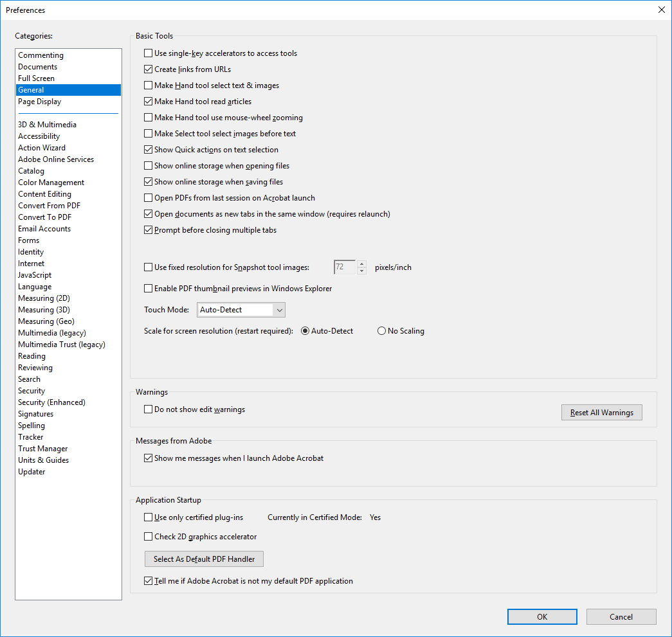672x637 pixels.
Task: Select the Documents category
Action: [69, 67]
